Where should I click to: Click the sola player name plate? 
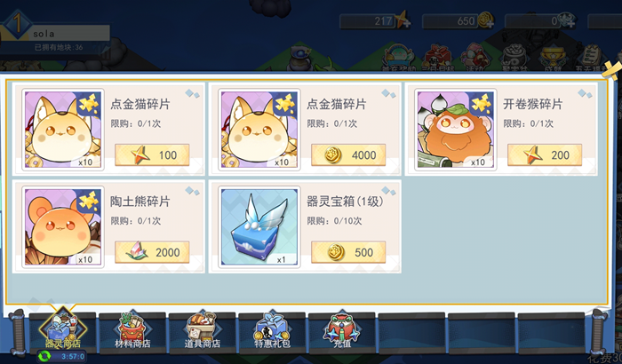tap(68, 34)
